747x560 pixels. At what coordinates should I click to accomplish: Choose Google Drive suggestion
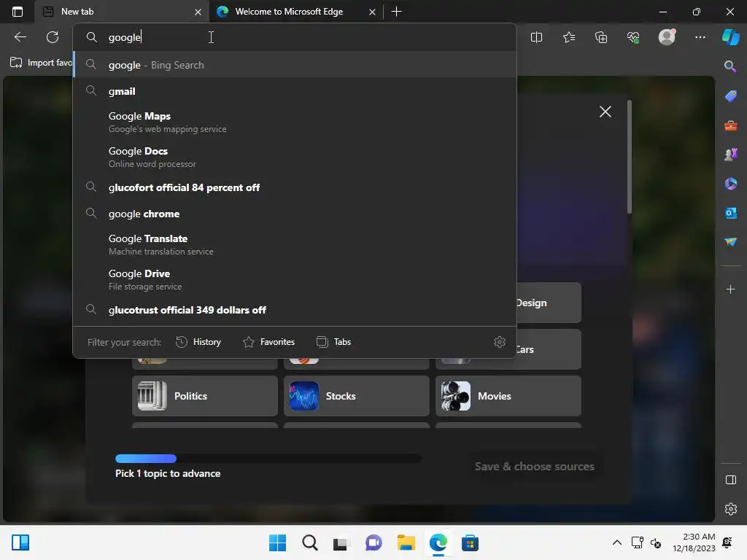[x=295, y=279]
